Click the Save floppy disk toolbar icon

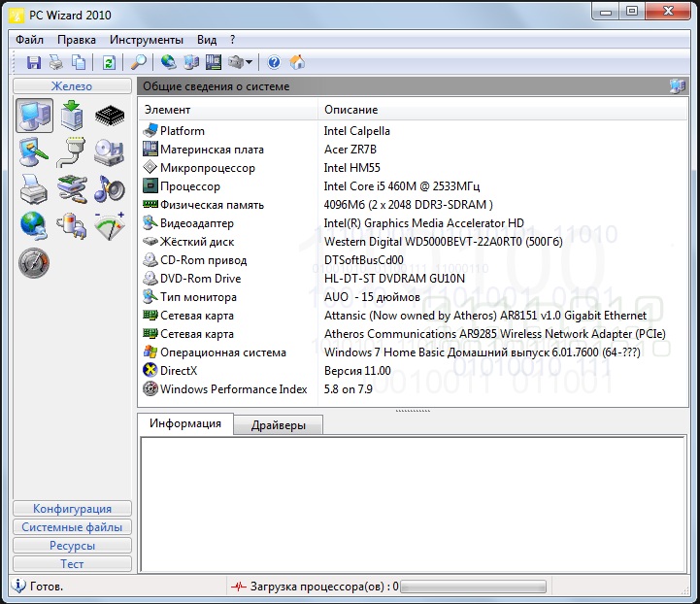point(34,62)
